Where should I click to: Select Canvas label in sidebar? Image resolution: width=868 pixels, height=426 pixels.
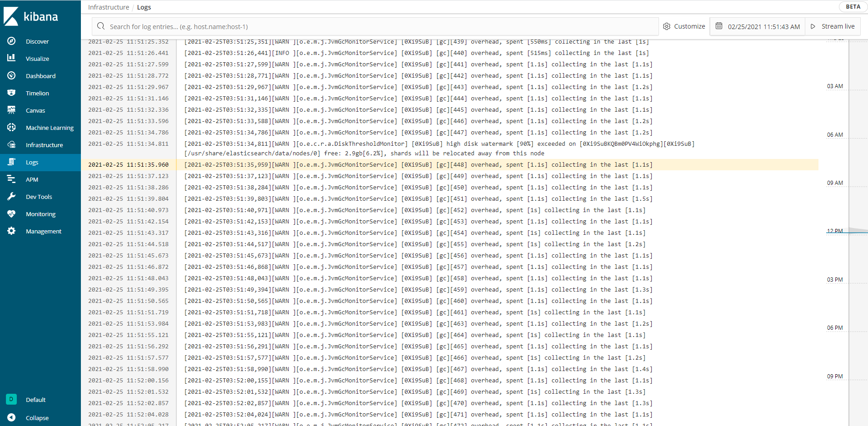pos(35,110)
